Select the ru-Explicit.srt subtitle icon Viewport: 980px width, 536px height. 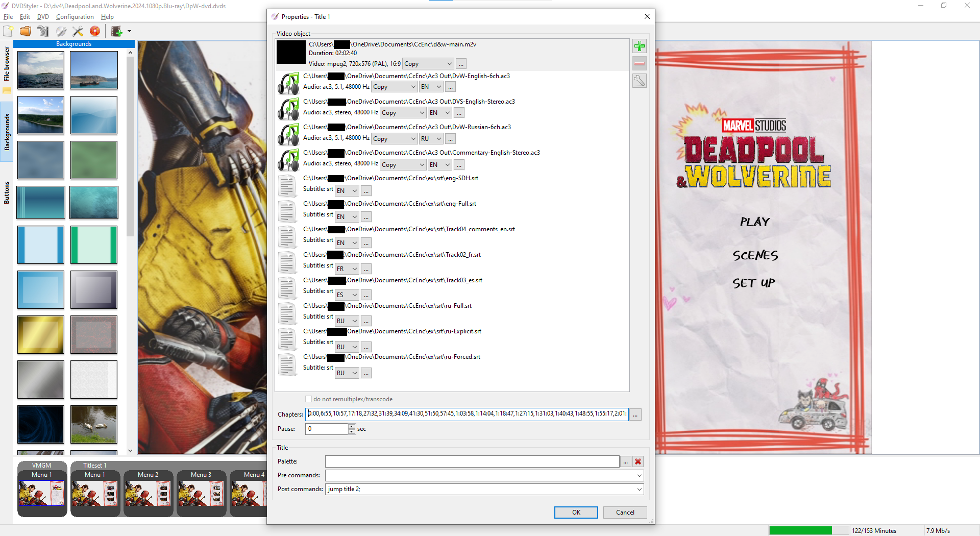point(287,339)
